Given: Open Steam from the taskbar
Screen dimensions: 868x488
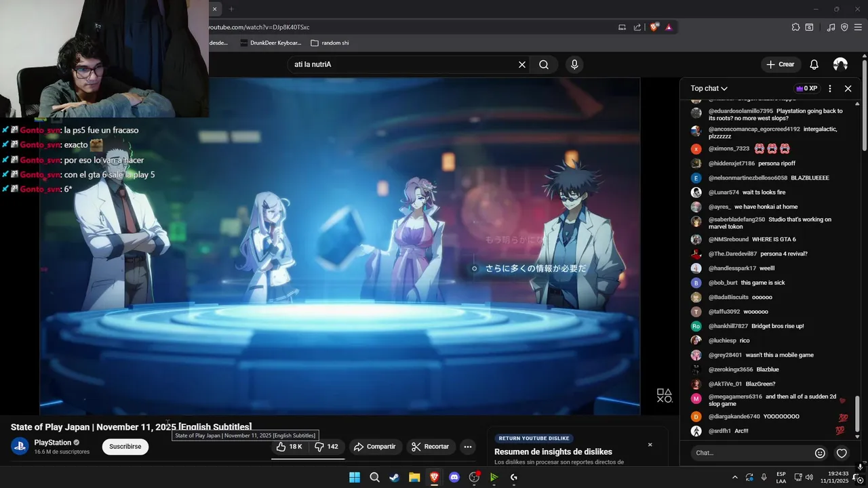Looking at the screenshot, I should pos(394,477).
